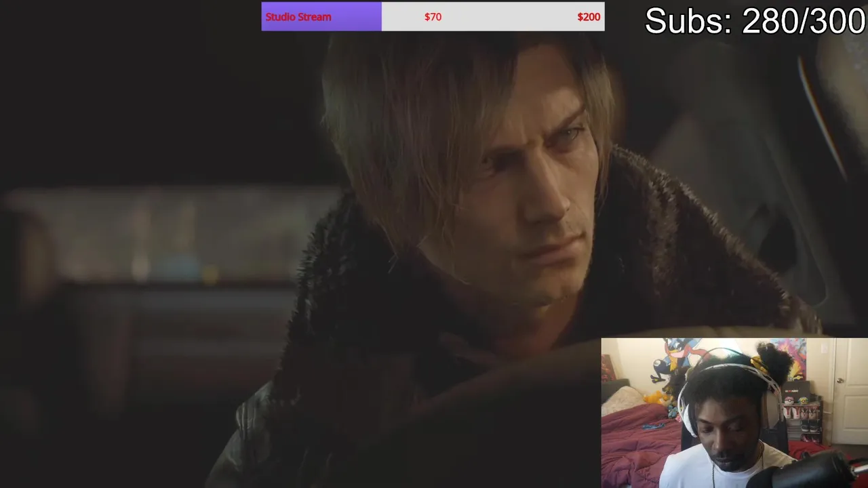Screen dimensions: 868x488
Task: Click the purple Studio Stream progress fill
Action: tap(321, 16)
